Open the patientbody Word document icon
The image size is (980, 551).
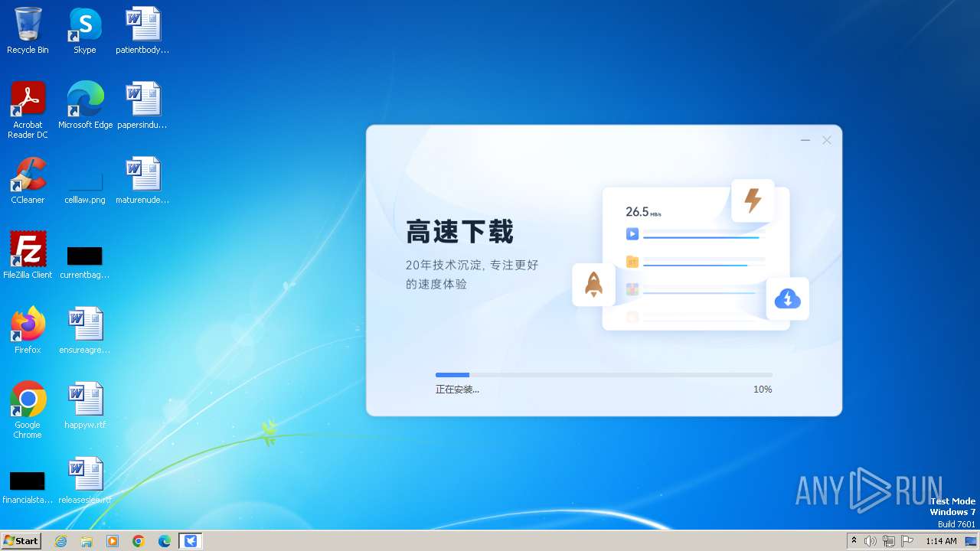coord(142,31)
